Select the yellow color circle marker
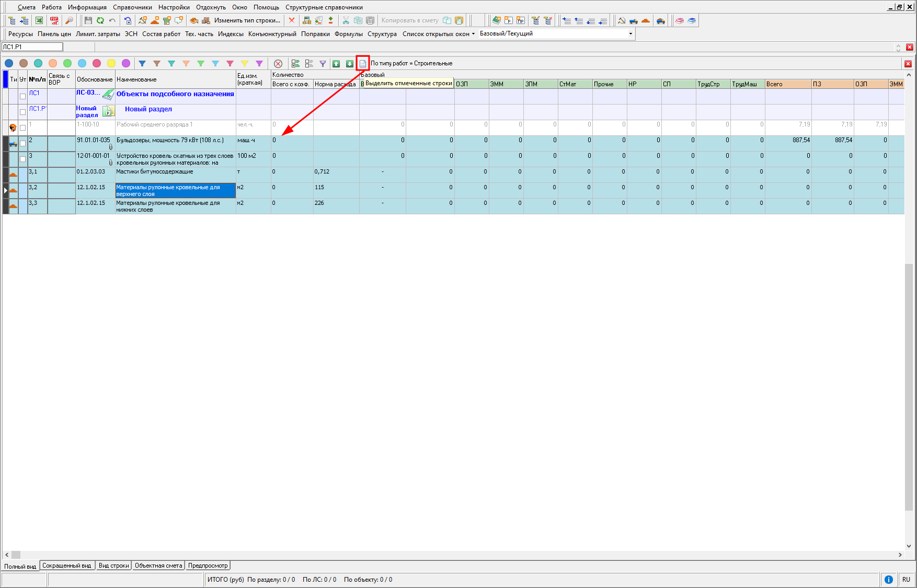This screenshot has width=917, height=588. point(111,63)
